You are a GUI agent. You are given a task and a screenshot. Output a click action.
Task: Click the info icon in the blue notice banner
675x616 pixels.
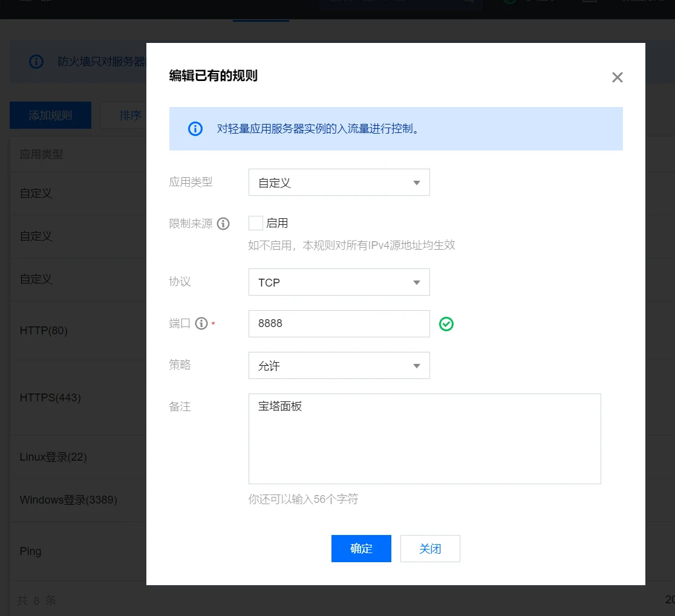[195, 129]
